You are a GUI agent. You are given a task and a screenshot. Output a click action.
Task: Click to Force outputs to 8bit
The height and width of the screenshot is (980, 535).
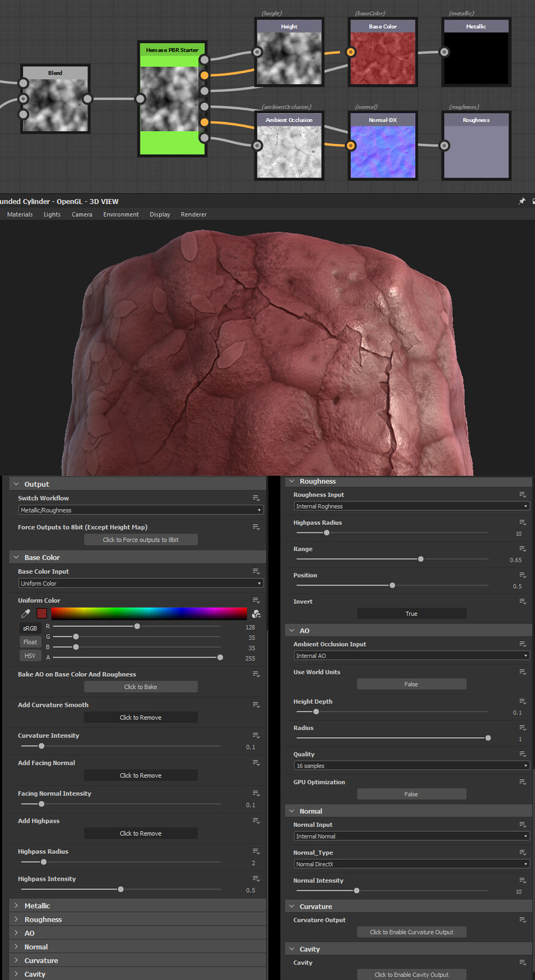(141, 540)
